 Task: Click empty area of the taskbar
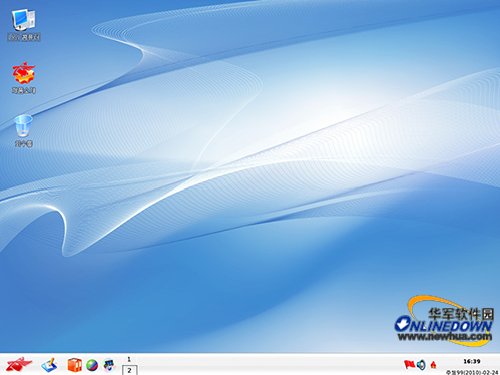point(267,365)
